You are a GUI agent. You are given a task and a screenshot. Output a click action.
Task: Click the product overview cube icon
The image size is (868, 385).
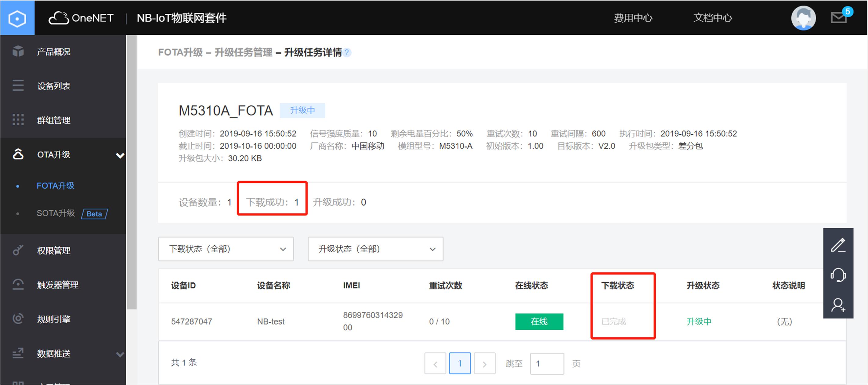click(18, 52)
